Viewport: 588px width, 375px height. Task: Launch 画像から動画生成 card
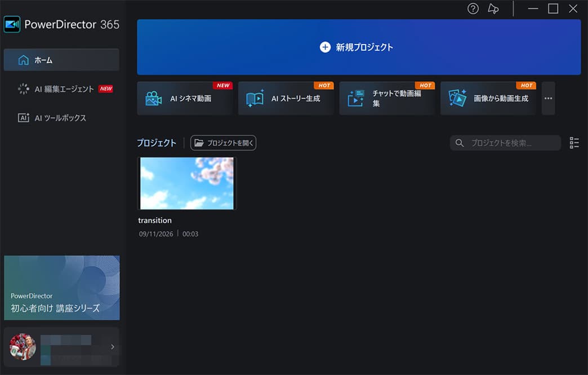(488, 98)
